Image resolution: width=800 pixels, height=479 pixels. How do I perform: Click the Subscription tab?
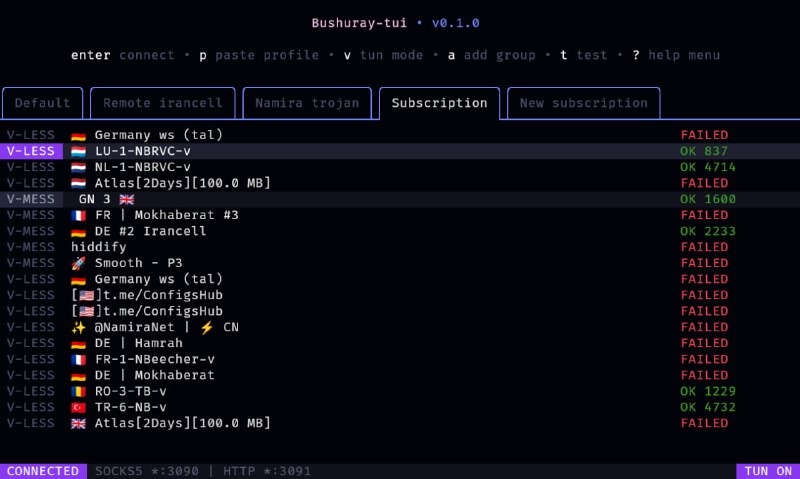coord(439,103)
